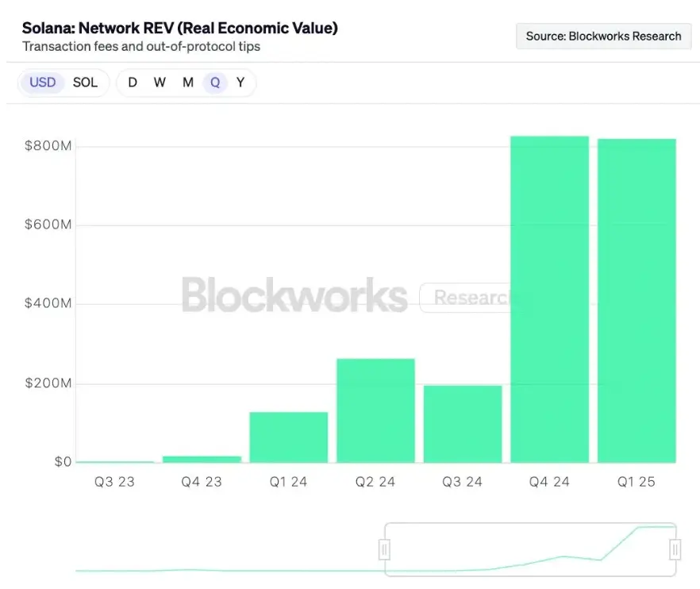Click the left range slider handle
This screenshot has height=589, width=700.
[384, 549]
